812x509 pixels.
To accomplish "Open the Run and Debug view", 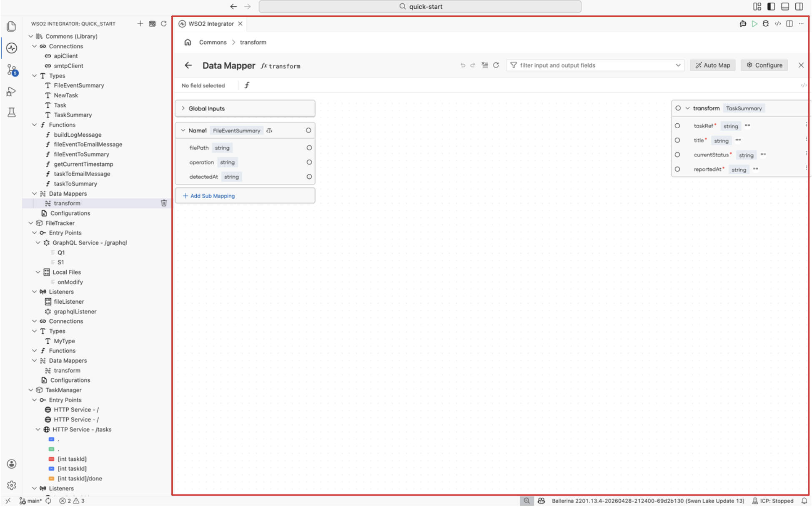I will (x=12, y=91).
